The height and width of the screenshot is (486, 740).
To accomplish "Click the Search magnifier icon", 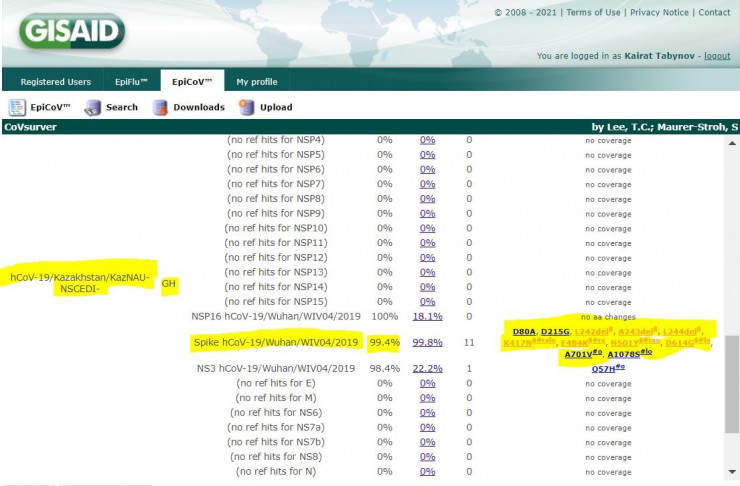I will (93, 107).
